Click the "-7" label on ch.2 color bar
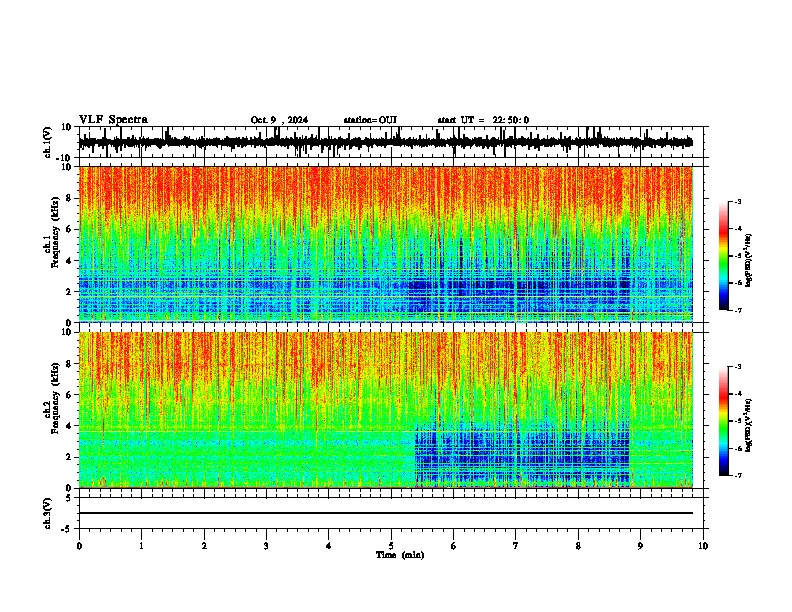The image size is (792, 612). [x=738, y=475]
